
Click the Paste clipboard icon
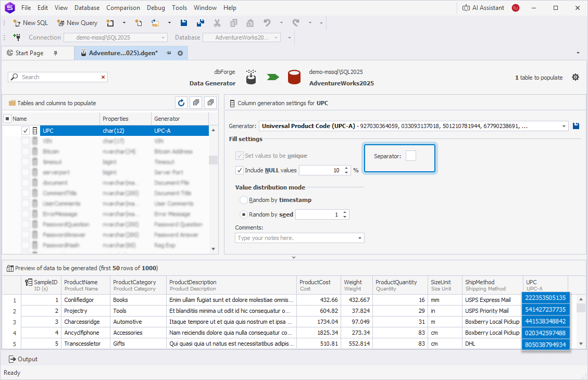coord(250,23)
